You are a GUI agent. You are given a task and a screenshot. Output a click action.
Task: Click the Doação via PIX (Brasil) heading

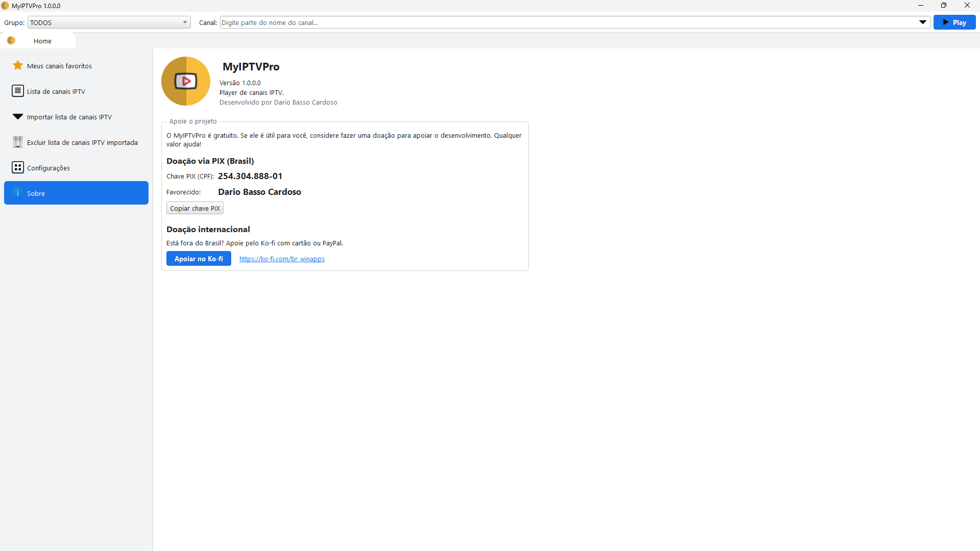pyautogui.click(x=210, y=161)
